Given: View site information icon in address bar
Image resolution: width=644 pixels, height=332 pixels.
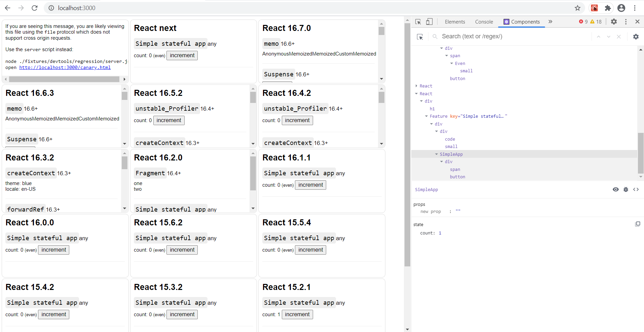Looking at the screenshot, I should coord(51,8).
